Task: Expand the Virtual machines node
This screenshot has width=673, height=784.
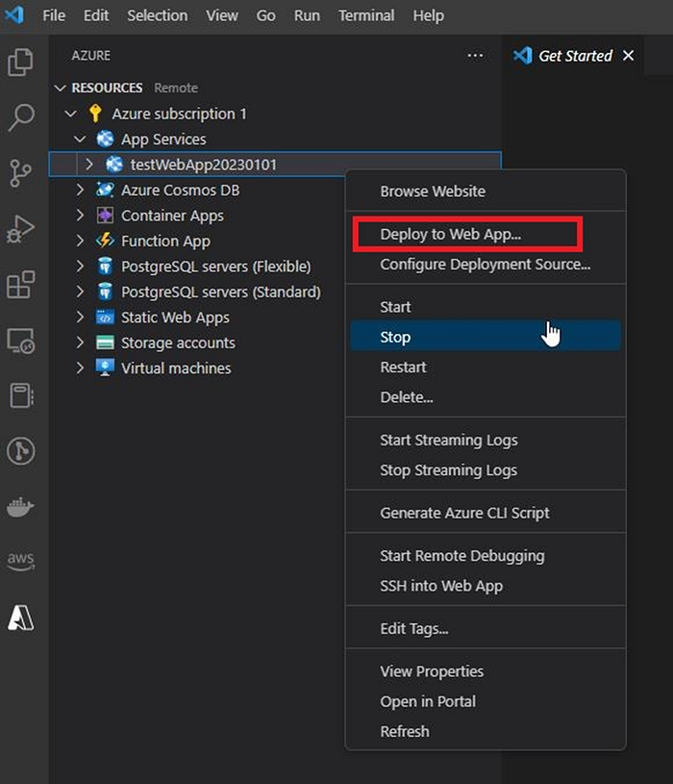Action: tap(80, 367)
